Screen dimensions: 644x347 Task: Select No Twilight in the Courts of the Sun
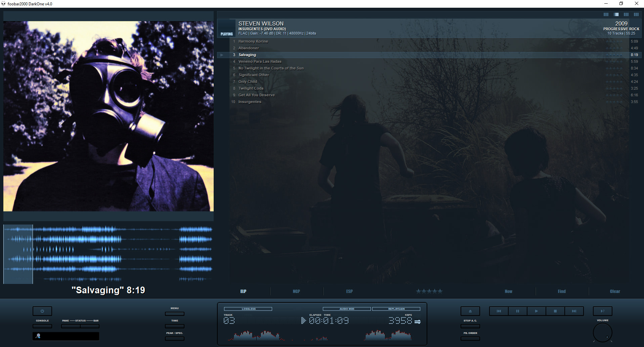[429, 68]
